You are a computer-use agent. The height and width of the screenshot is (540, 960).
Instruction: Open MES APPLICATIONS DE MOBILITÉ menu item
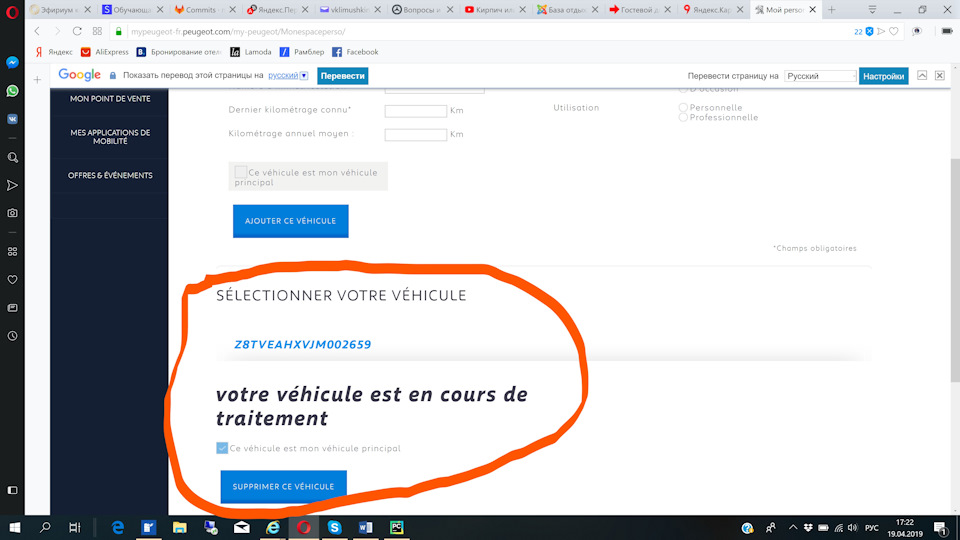tap(110, 137)
